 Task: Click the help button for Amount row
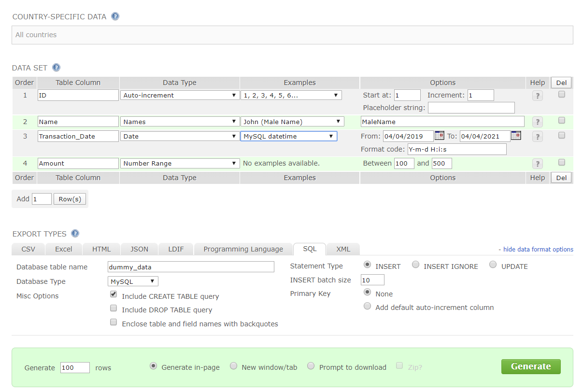[x=537, y=164]
